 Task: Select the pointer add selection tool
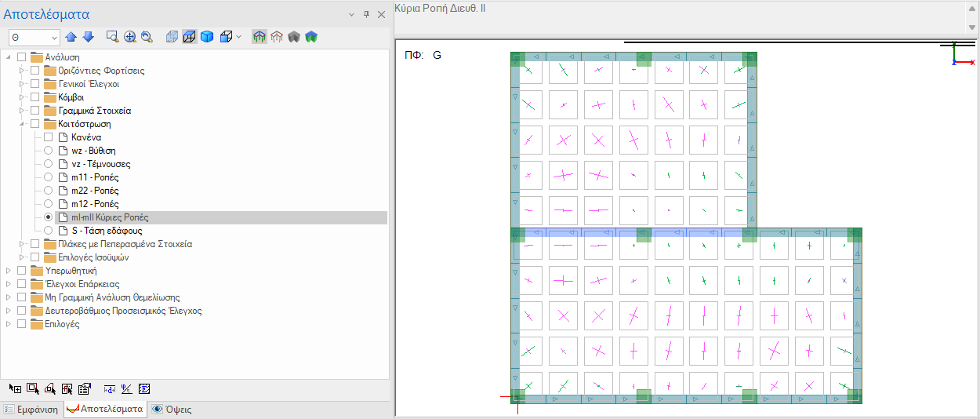tap(15, 388)
